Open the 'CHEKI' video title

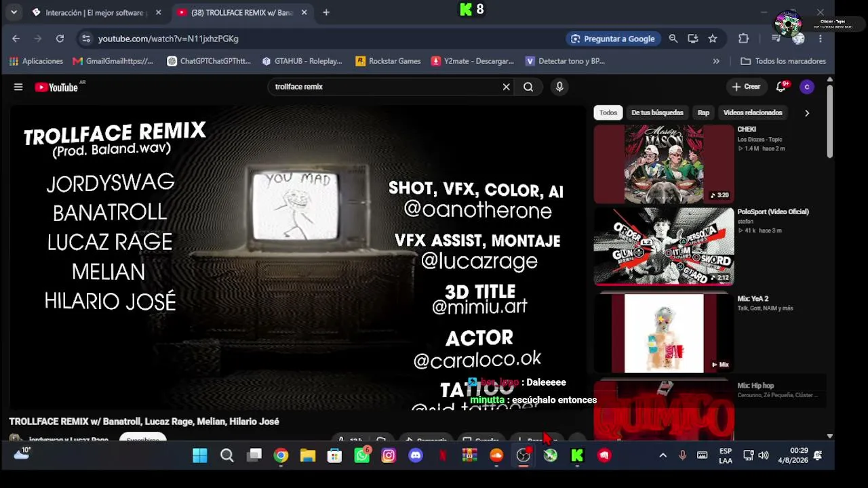coord(747,129)
